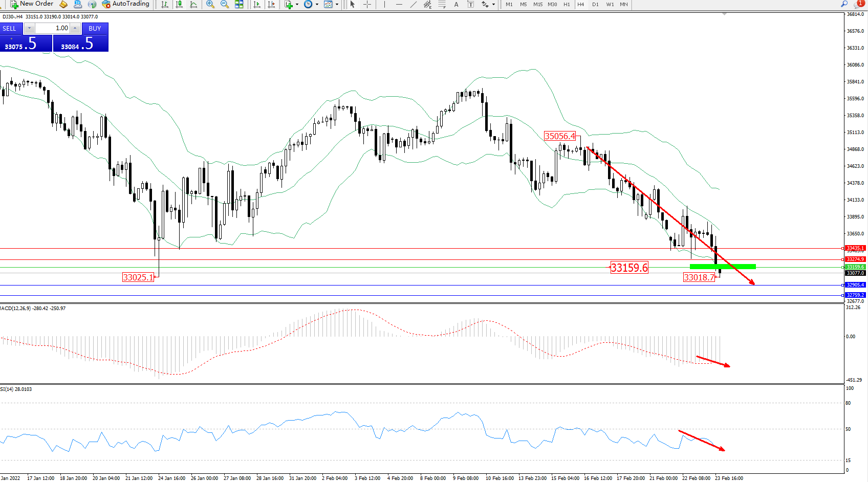Toggle the chart shift icon
This screenshot has height=482, width=868.
tap(271, 4)
